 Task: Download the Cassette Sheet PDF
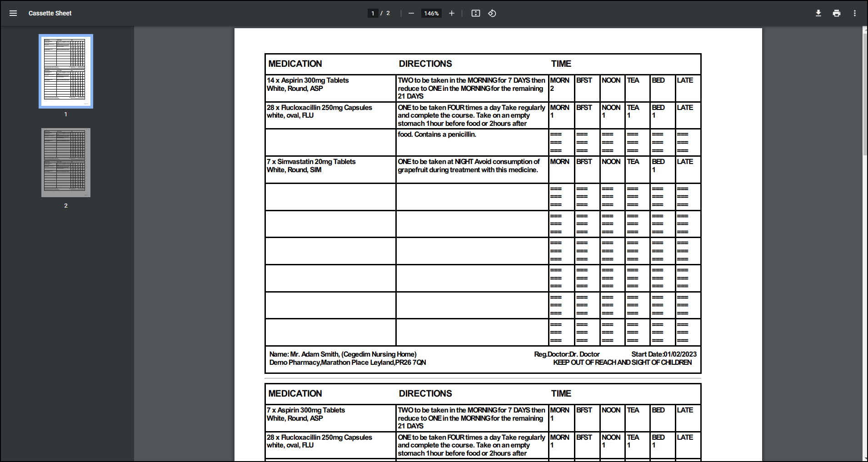click(818, 13)
